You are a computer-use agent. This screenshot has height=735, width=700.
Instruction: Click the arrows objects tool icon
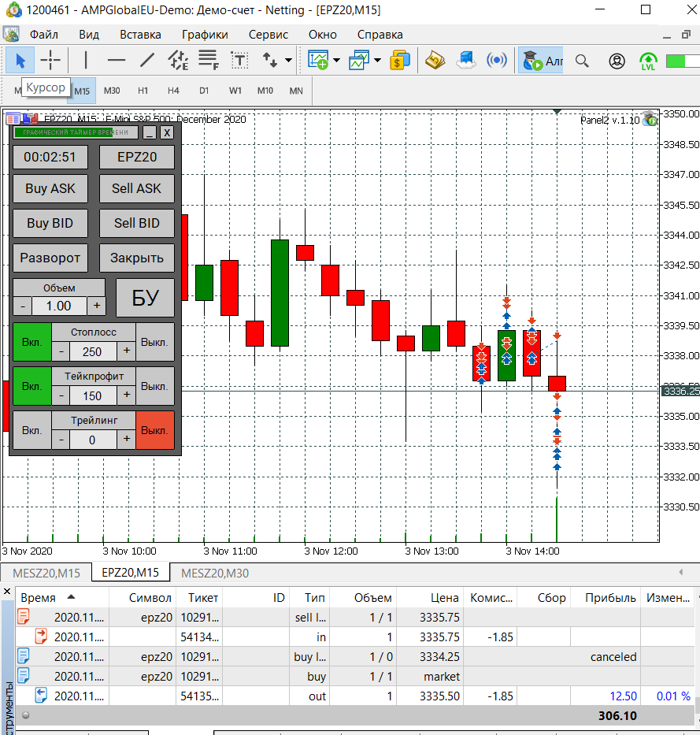click(270, 61)
